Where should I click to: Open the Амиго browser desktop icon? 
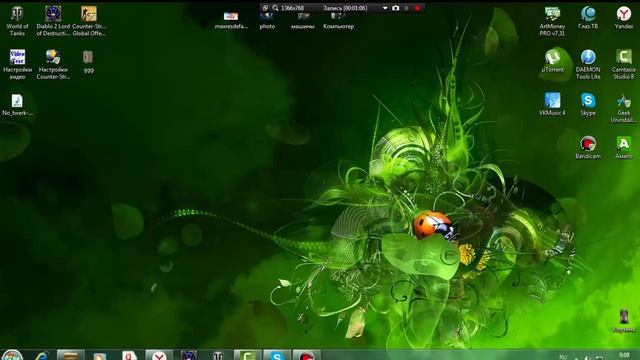click(624, 147)
